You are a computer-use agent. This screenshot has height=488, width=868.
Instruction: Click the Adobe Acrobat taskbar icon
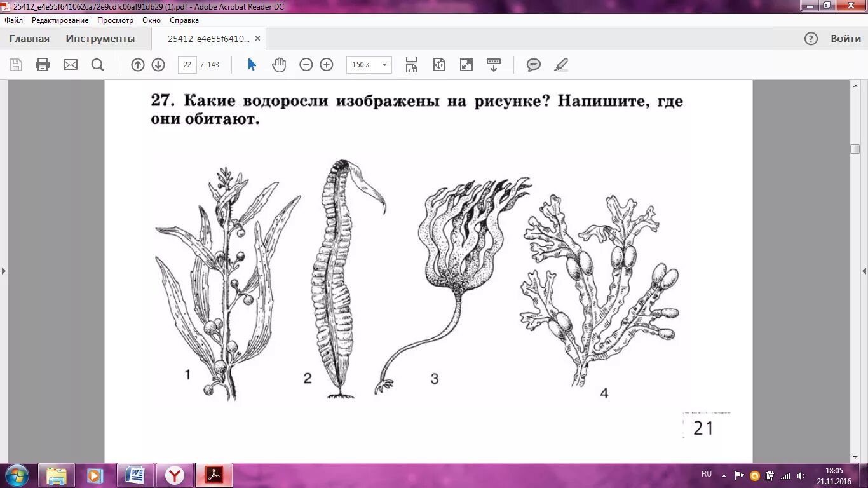tap(214, 475)
